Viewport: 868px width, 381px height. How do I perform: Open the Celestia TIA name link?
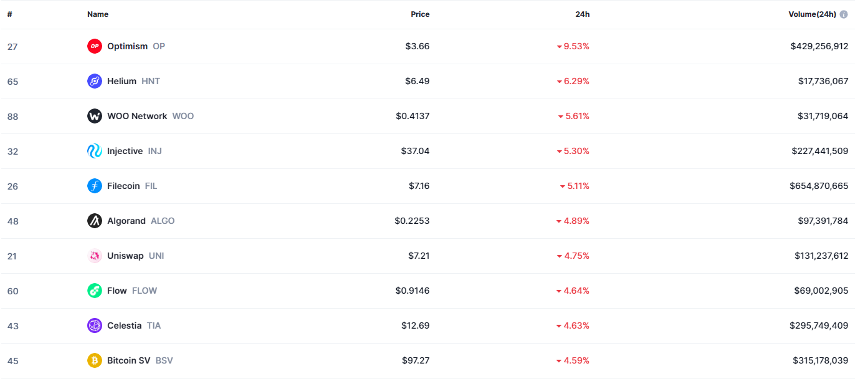[x=125, y=326]
